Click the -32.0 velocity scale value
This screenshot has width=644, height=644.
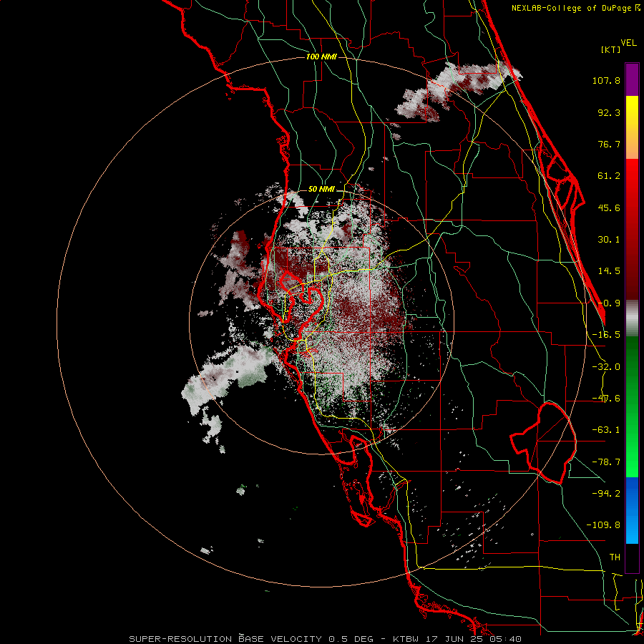pos(606,367)
